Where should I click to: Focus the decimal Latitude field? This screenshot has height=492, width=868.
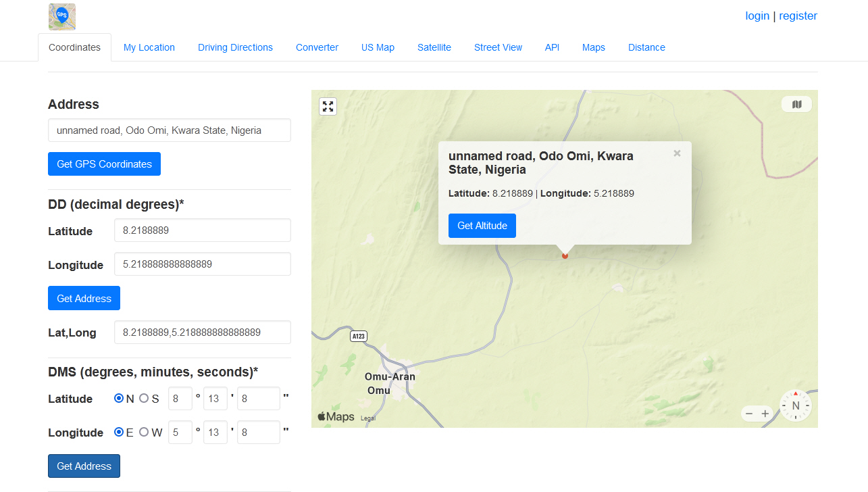[203, 230]
